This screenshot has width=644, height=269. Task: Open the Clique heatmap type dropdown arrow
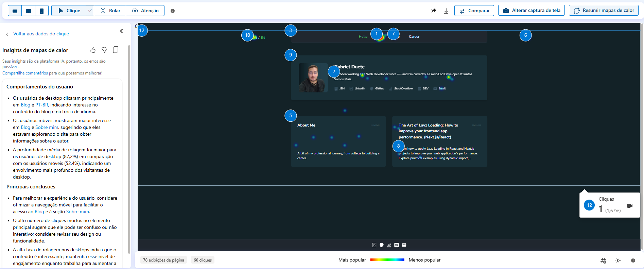[x=90, y=11]
